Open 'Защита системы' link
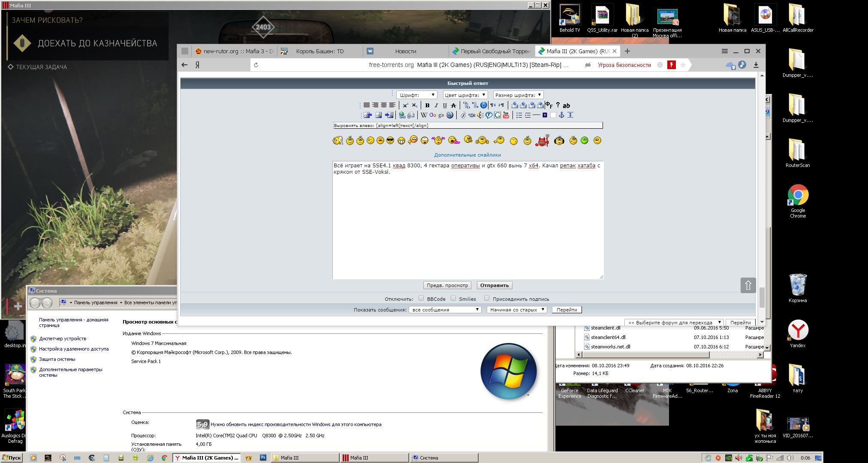Image resolution: width=868 pixels, height=463 pixels. tap(57, 359)
